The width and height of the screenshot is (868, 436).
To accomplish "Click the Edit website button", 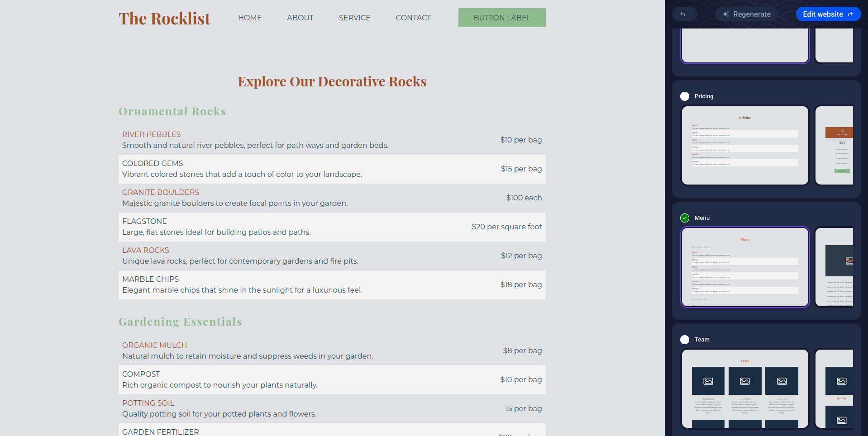I will 828,14.
